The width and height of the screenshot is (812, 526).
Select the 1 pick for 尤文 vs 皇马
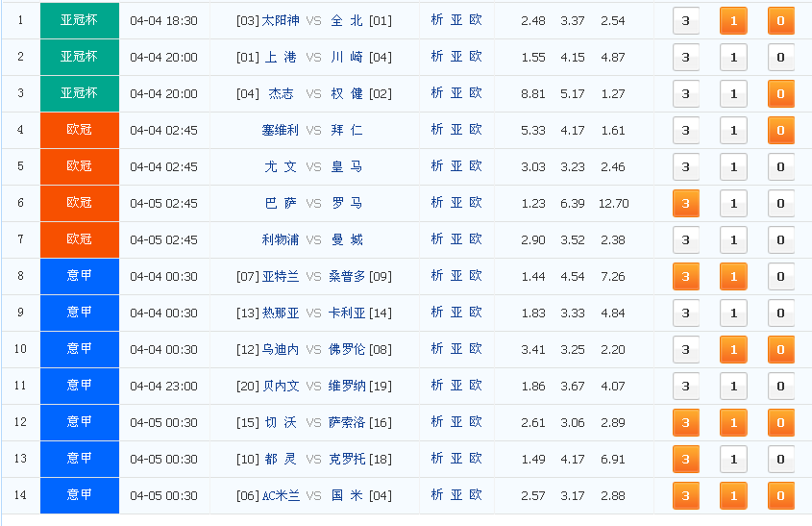click(733, 167)
